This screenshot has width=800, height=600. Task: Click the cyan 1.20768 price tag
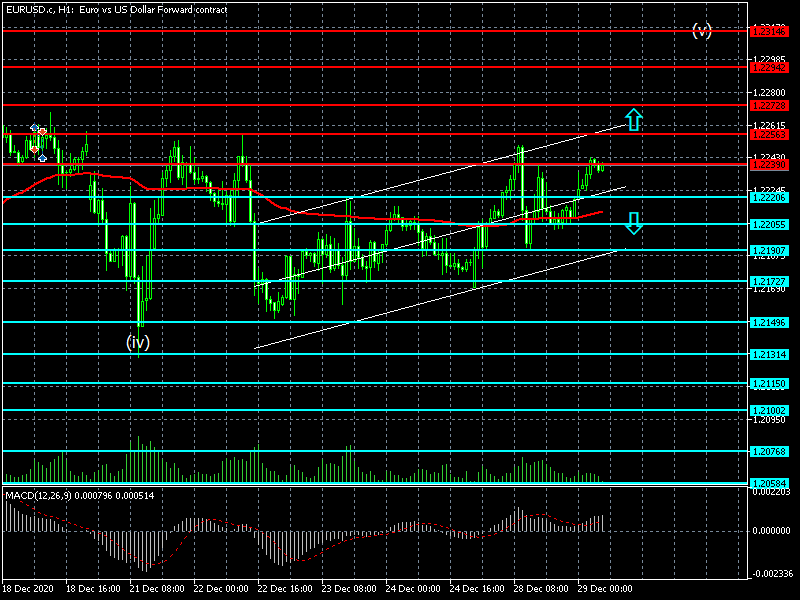(x=773, y=451)
